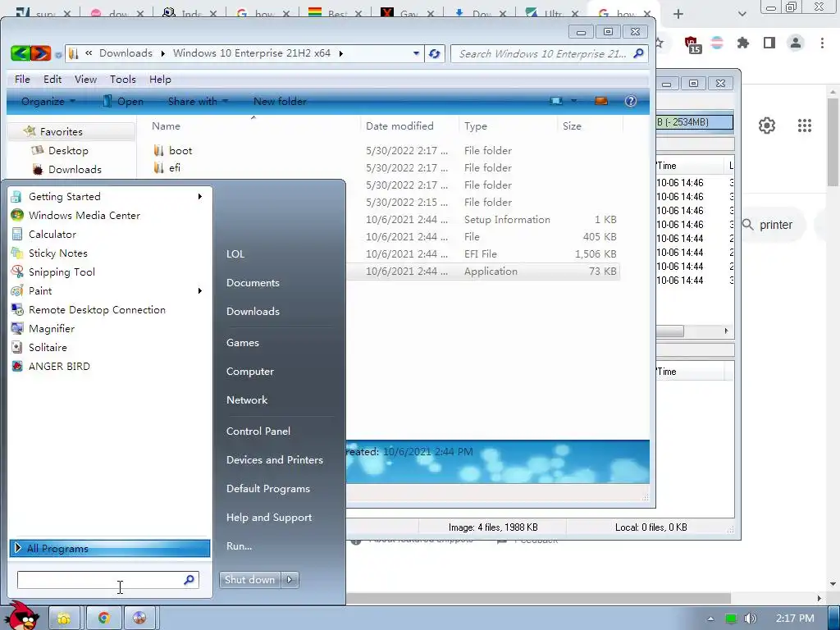Show hidden tray icons arrow
Image resolution: width=840 pixels, height=630 pixels.
point(710,619)
